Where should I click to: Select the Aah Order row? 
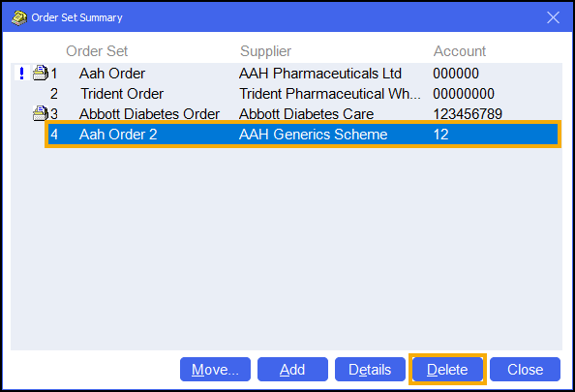pos(287,74)
